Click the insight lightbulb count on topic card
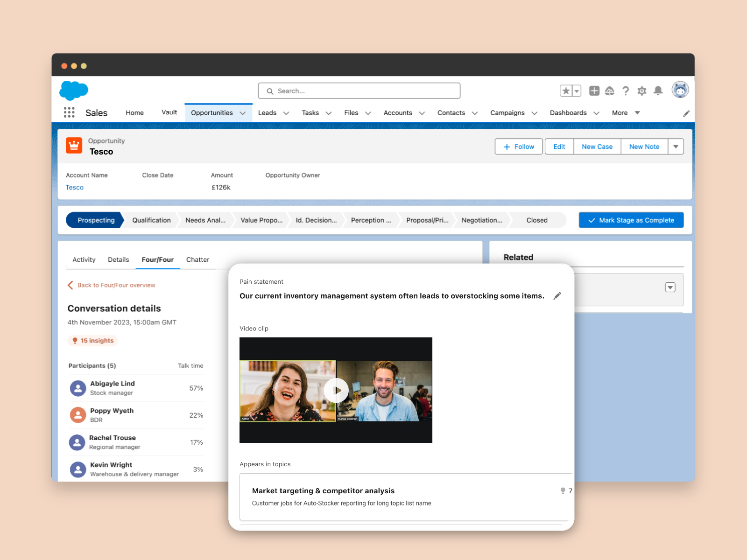The height and width of the screenshot is (560, 747). (566, 491)
